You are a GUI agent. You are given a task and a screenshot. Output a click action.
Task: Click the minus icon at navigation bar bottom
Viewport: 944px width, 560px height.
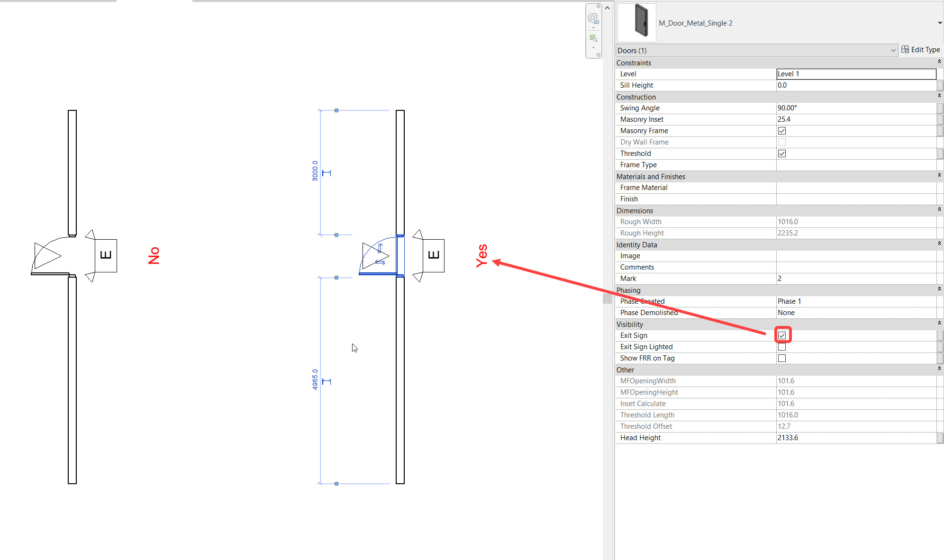click(x=599, y=54)
